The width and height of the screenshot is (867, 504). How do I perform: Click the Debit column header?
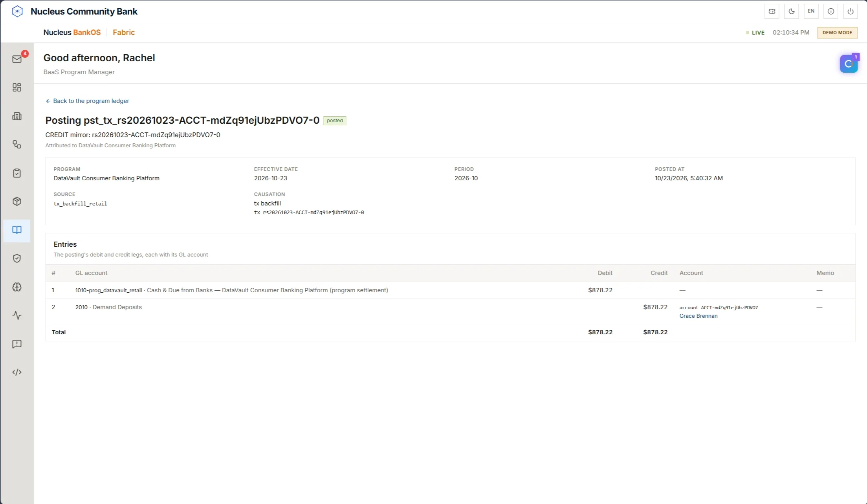(605, 273)
